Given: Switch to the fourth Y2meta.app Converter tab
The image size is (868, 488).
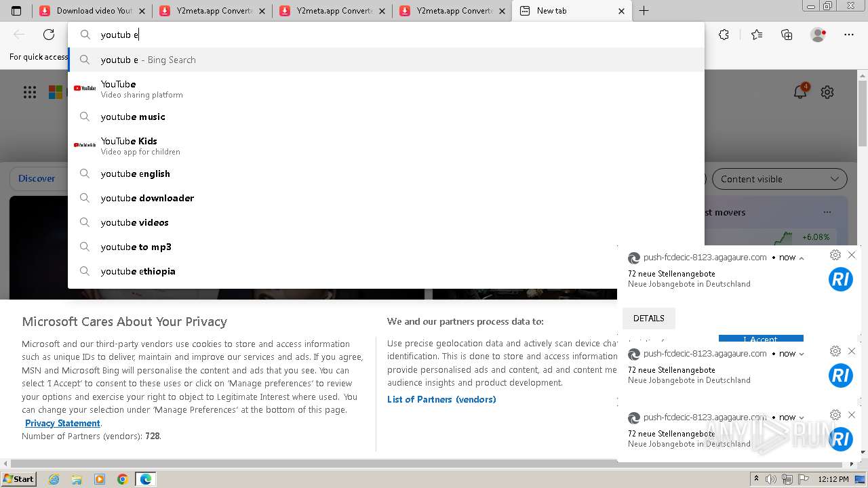Looking at the screenshot, I should click(453, 11).
